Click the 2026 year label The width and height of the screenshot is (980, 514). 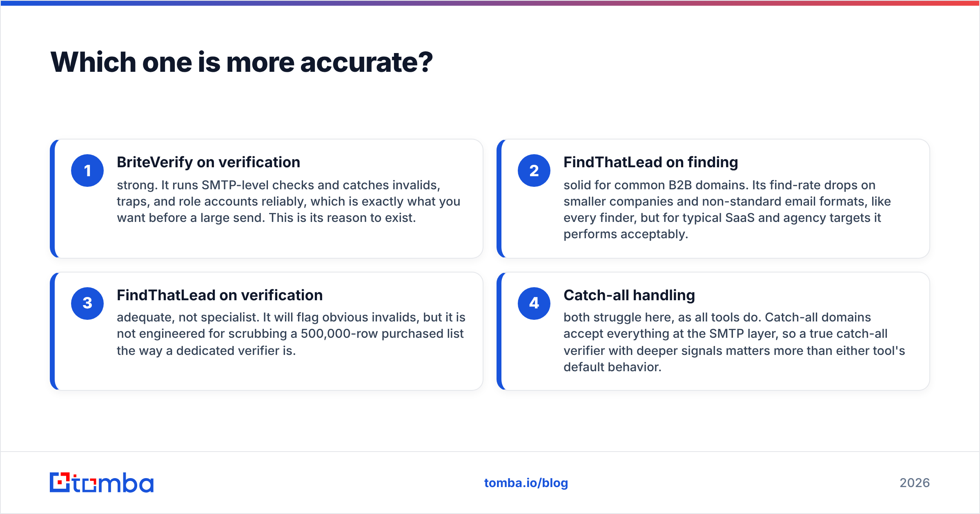[915, 483]
